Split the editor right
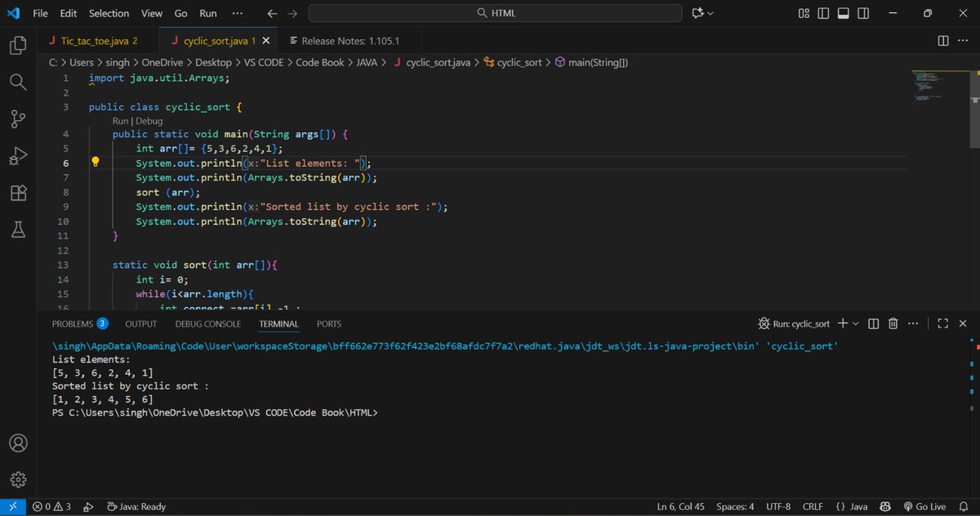This screenshot has height=516, width=980. click(x=943, y=40)
